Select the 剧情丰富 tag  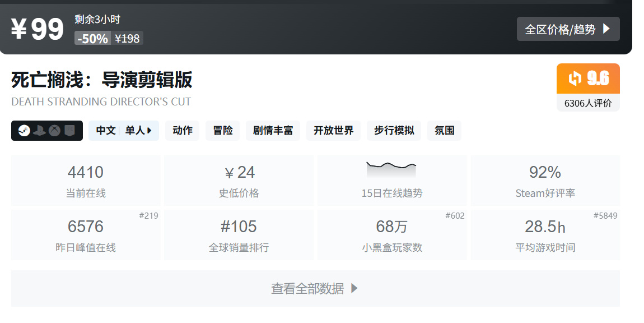[273, 131]
